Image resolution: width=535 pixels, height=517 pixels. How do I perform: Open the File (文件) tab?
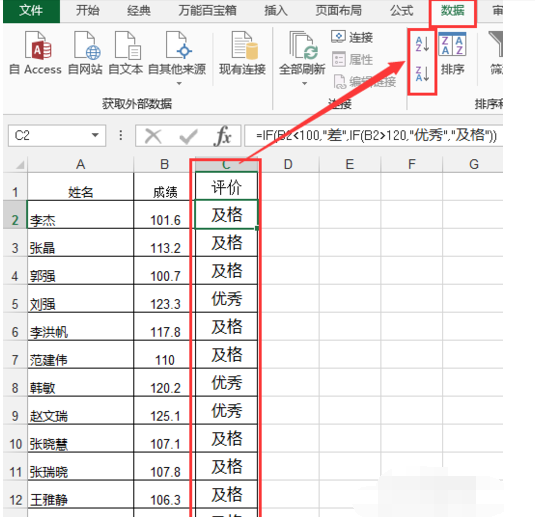point(31,11)
